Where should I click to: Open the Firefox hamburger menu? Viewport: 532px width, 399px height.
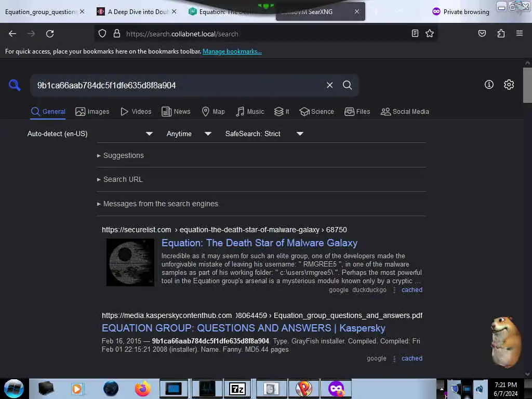pos(519,33)
